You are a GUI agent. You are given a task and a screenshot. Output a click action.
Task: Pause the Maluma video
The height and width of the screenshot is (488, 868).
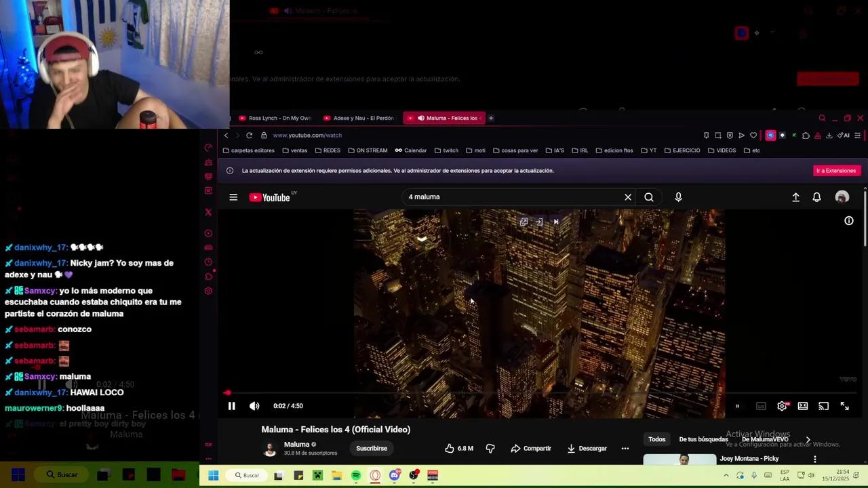tap(231, 406)
